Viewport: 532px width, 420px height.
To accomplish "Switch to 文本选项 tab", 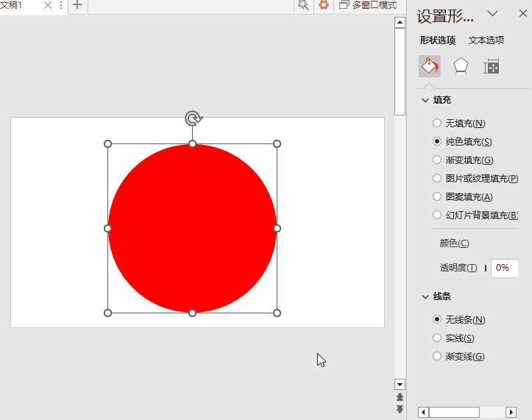I will tap(486, 40).
